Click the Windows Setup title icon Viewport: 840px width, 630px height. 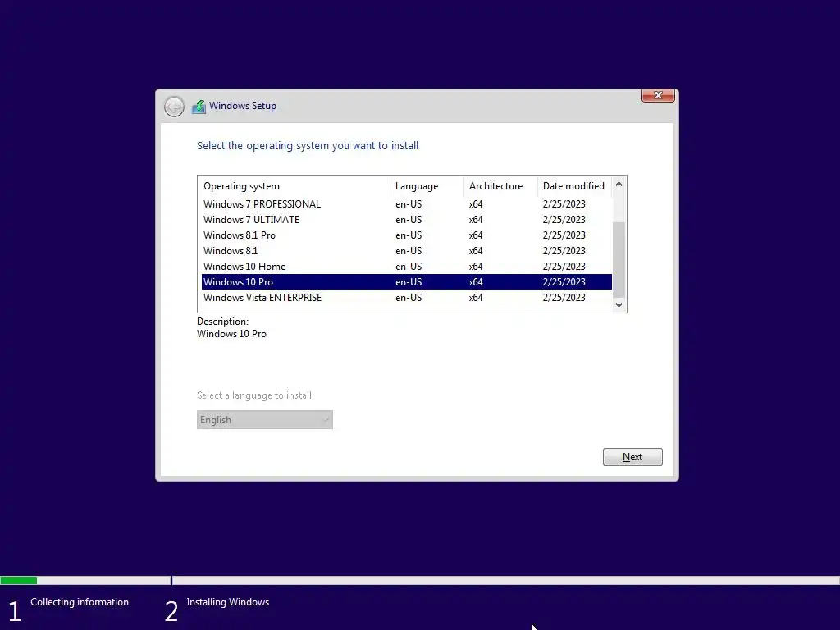pos(199,106)
